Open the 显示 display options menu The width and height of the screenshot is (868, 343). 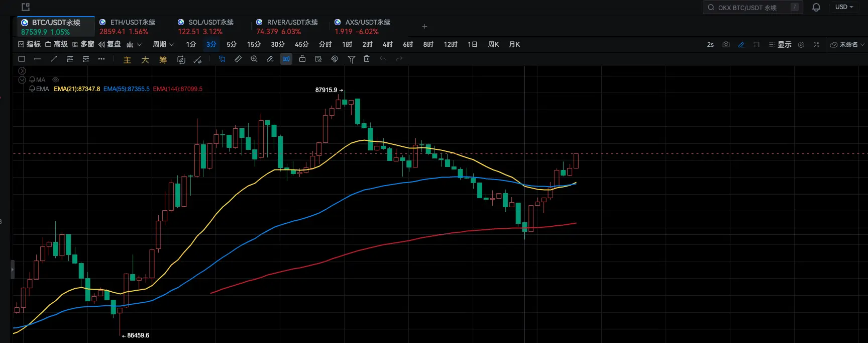(x=780, y=44)
